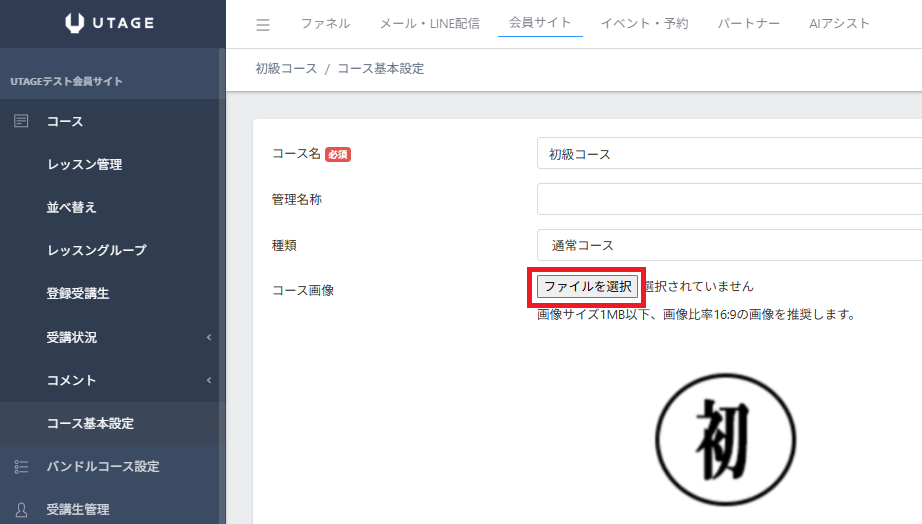Click the UTAGE logo

[x=112, y=23]
